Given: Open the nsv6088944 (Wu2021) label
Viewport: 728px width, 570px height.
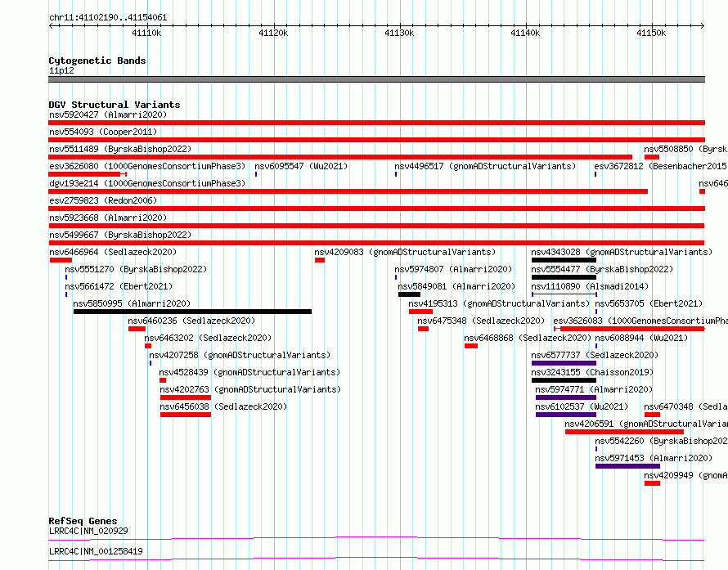Looking at the screenshot, I should click(641, 338).
